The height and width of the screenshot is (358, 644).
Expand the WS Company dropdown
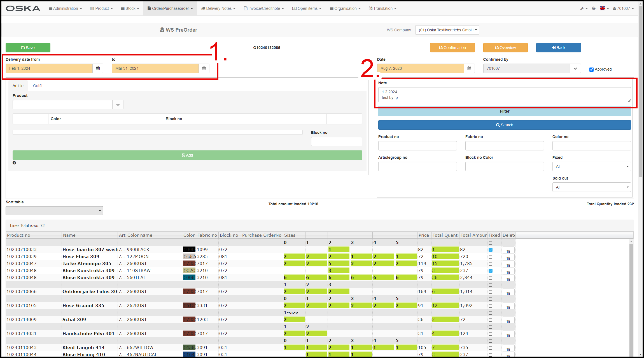[447, 30]
